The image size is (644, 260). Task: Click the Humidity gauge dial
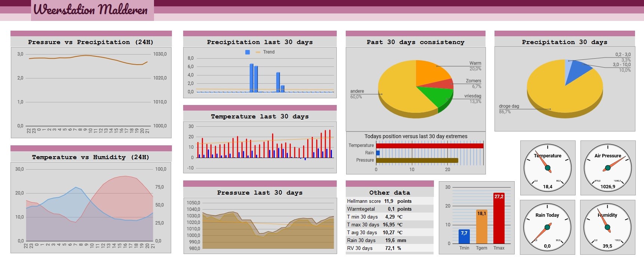(608, 227)
